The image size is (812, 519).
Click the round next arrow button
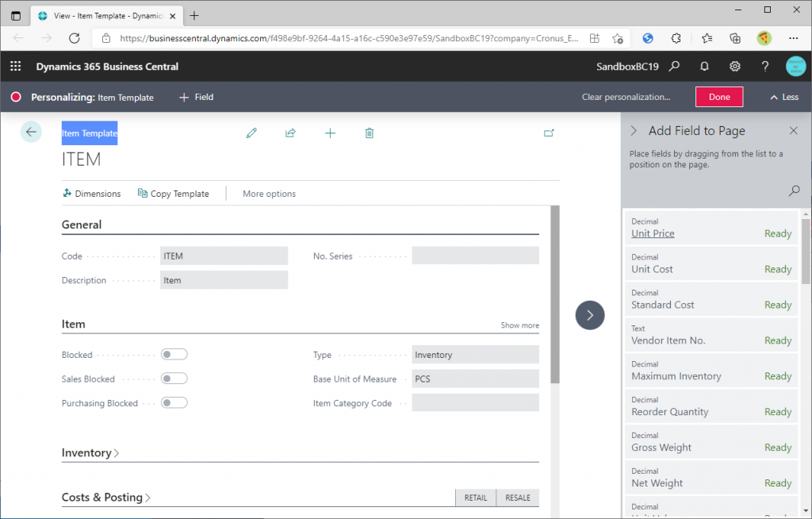(x=590, y=315)
